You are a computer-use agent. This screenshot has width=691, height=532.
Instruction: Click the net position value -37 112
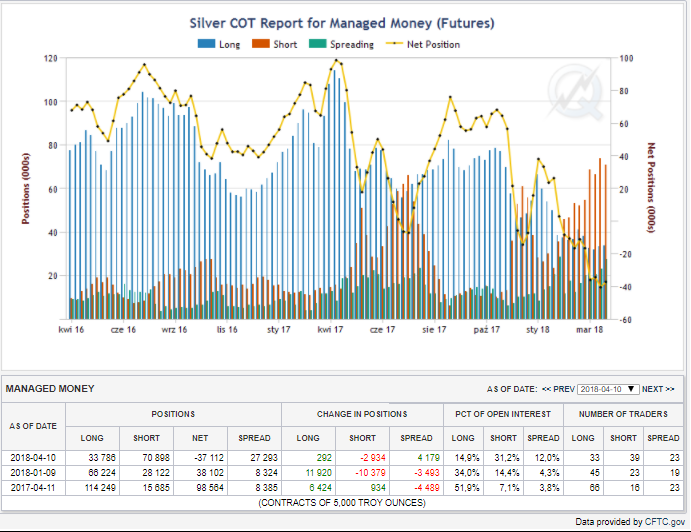(209, 458)
